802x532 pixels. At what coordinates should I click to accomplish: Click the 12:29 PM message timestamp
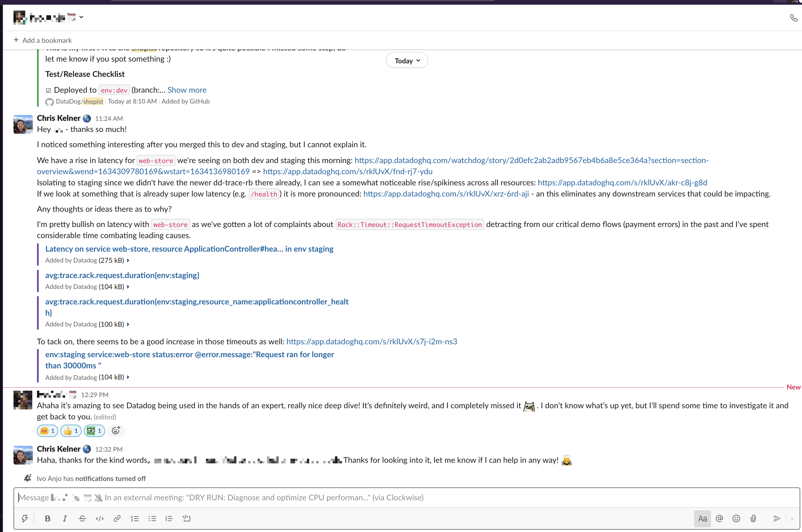[95, 394]
